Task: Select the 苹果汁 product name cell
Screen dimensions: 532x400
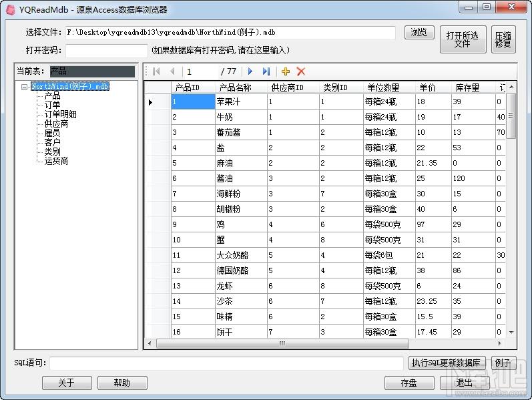Action: pyautogui.click(x=241, y=102)
